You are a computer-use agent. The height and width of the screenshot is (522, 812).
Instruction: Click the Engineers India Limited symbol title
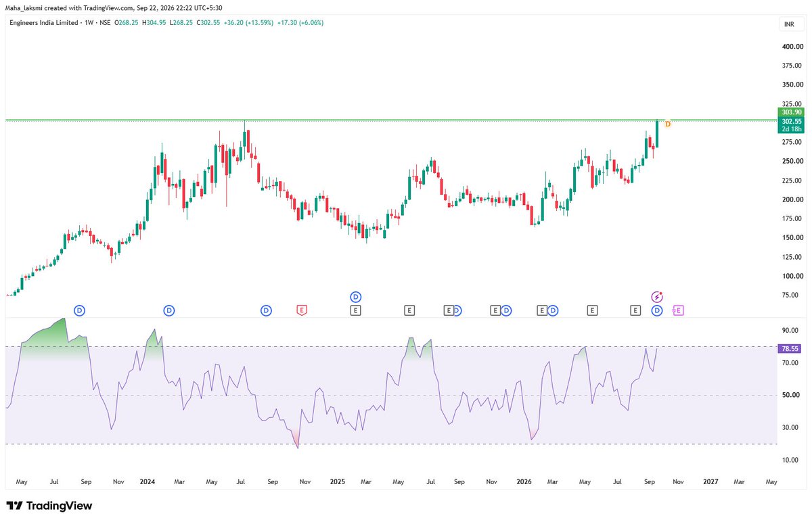pyautogui.click(x=45, y=22)
